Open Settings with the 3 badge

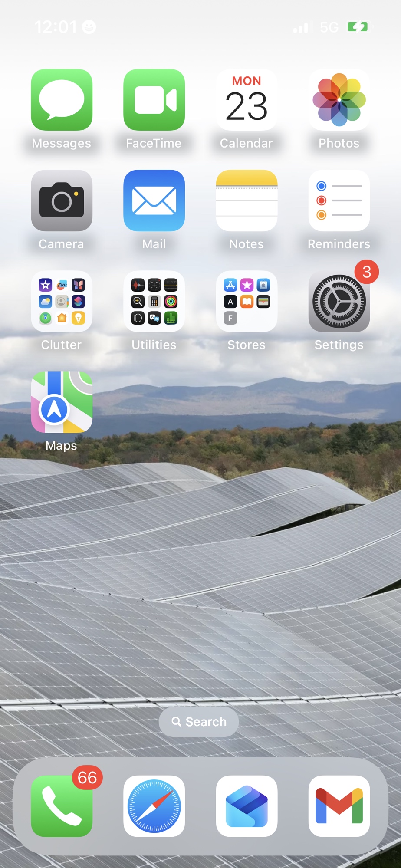(x=339, y=302)
